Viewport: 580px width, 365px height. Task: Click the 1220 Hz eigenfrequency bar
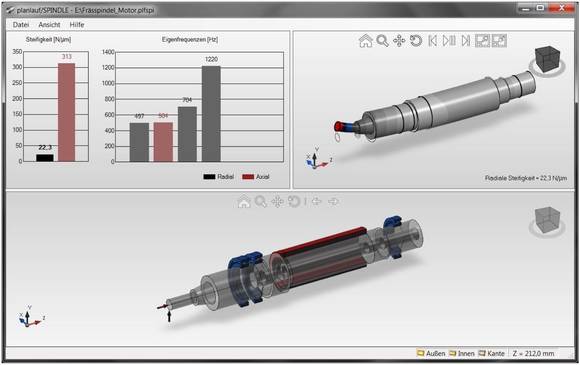pos(211,114)
